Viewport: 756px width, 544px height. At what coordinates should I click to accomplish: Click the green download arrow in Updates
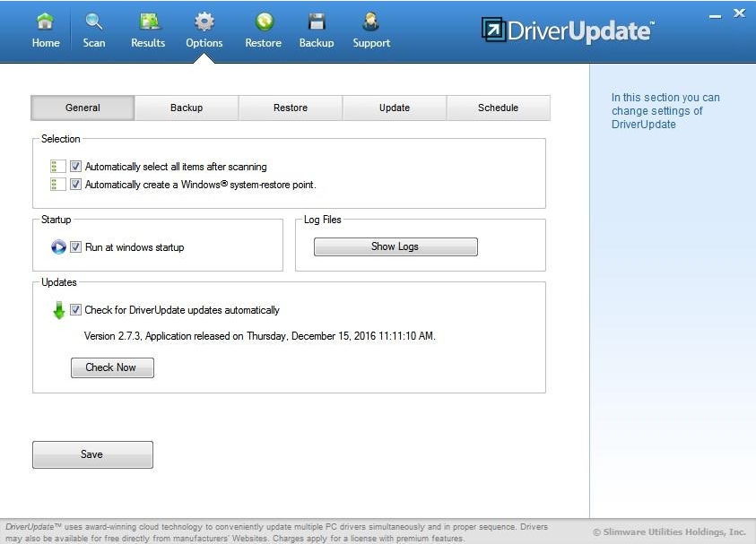(57, 308)
